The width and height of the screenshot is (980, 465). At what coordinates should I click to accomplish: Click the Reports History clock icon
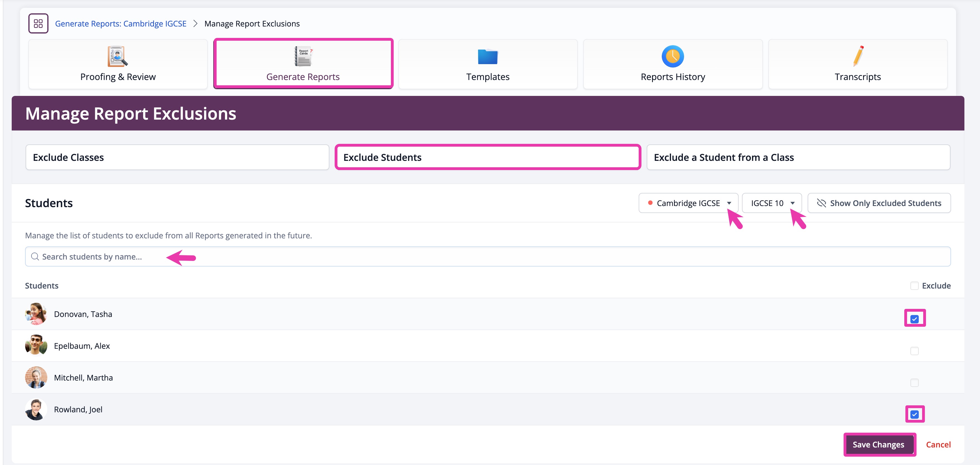pos(673,56)
